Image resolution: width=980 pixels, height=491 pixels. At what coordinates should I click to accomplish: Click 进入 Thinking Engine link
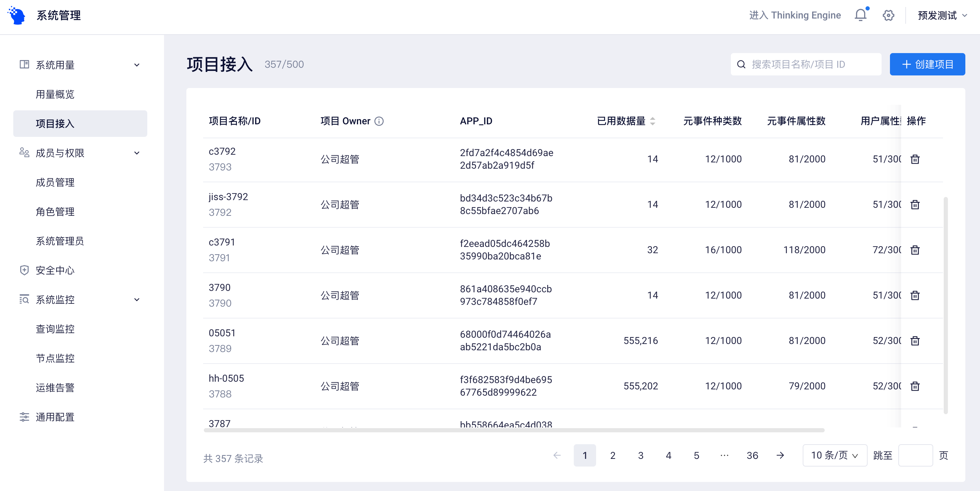coord(795,15)
